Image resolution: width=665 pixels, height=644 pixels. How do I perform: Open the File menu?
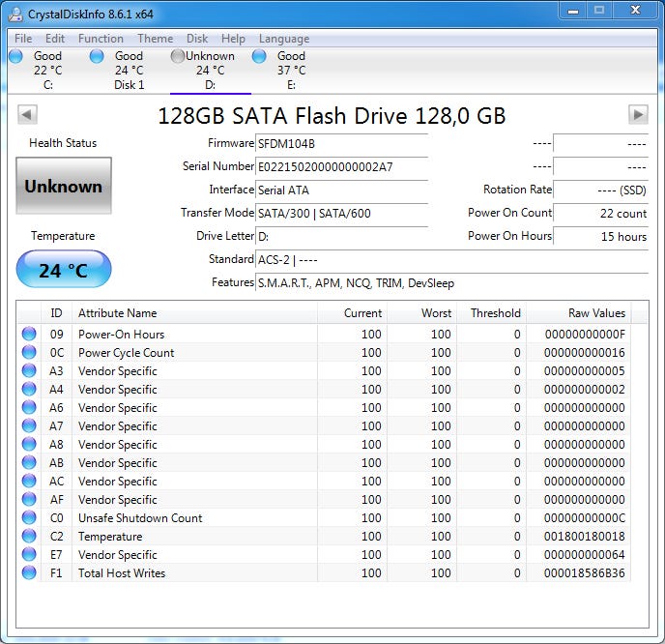[x=23, y=39]
